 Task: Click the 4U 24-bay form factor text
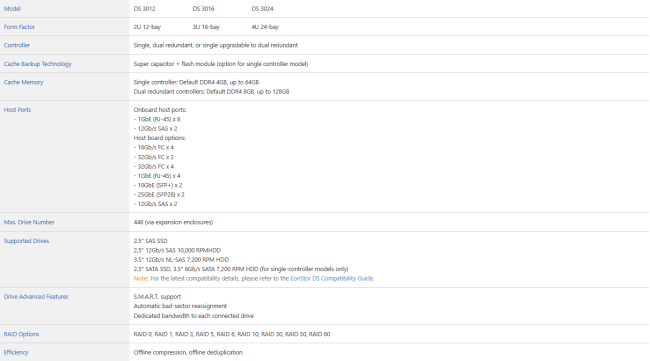[x=265, y=27]
